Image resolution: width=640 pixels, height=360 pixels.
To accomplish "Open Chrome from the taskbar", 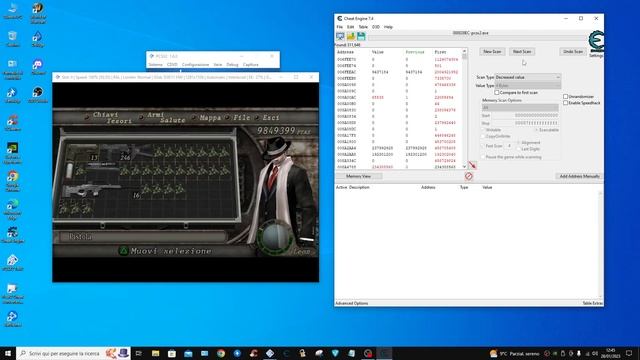I will (x=221, y=353).
